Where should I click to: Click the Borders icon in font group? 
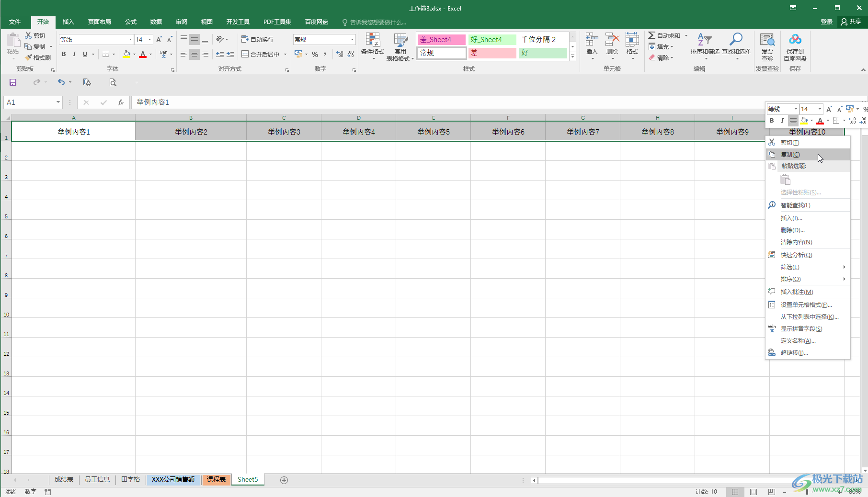point(106,54)
